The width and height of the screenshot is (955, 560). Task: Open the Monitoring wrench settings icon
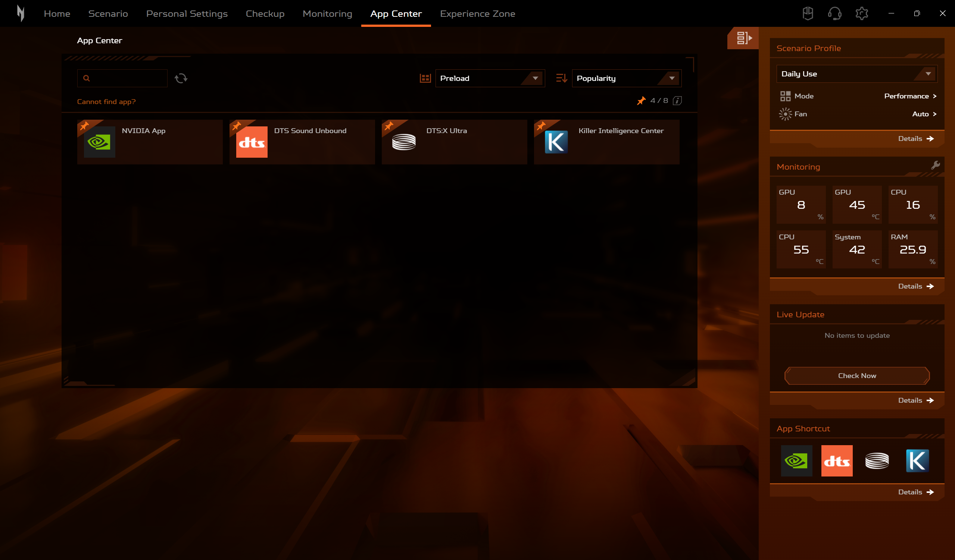(935, 166)
